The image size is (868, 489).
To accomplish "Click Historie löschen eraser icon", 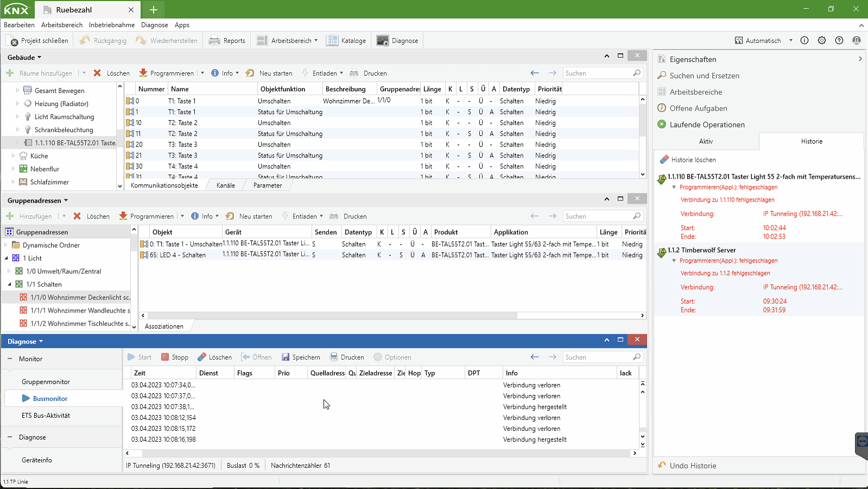I will (x=664, y=160).
